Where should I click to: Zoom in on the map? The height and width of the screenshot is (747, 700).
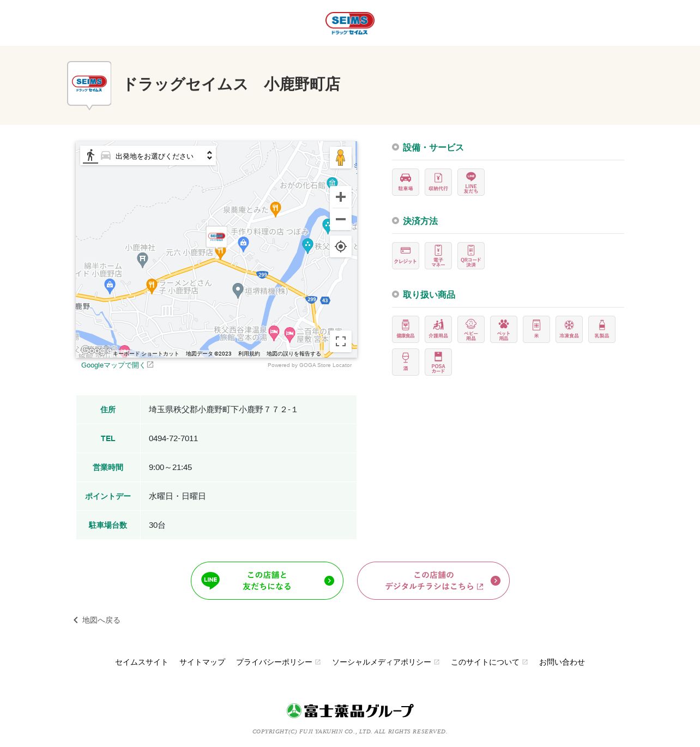pyautogui.click(x=341, y=197)
